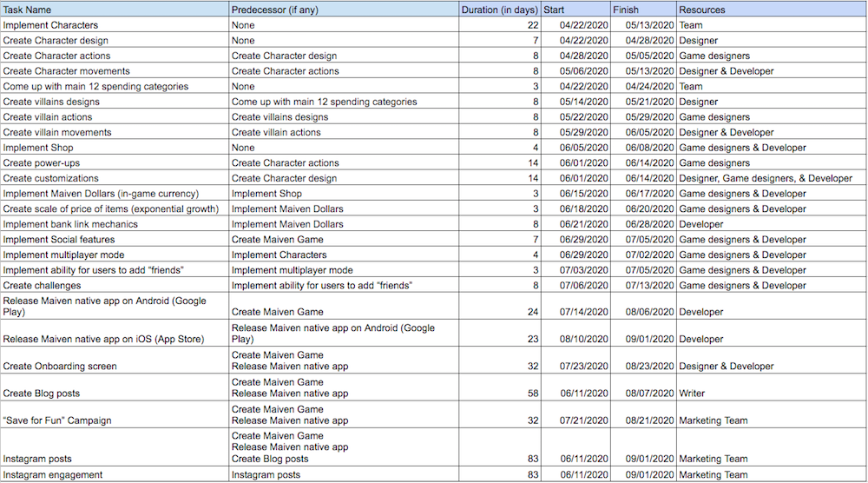
Task: Click the 'Create villain movements' task cell
Action: click(115, 132)
